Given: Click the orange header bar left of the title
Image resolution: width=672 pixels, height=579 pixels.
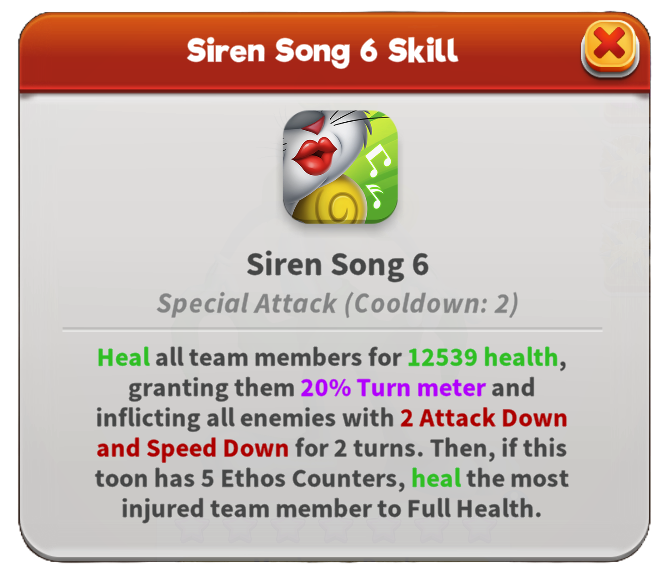Looking at the screenshot, I should pos(103,51).
